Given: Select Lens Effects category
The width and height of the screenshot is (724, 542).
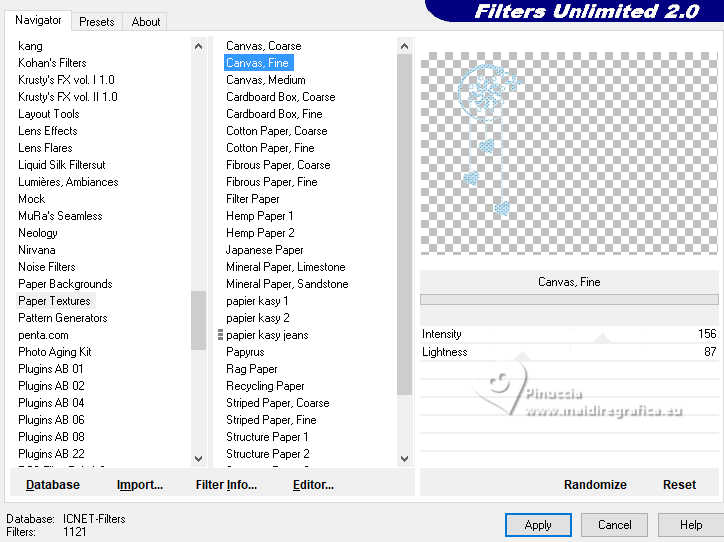Looking at the screenshot, I should 48,131.
